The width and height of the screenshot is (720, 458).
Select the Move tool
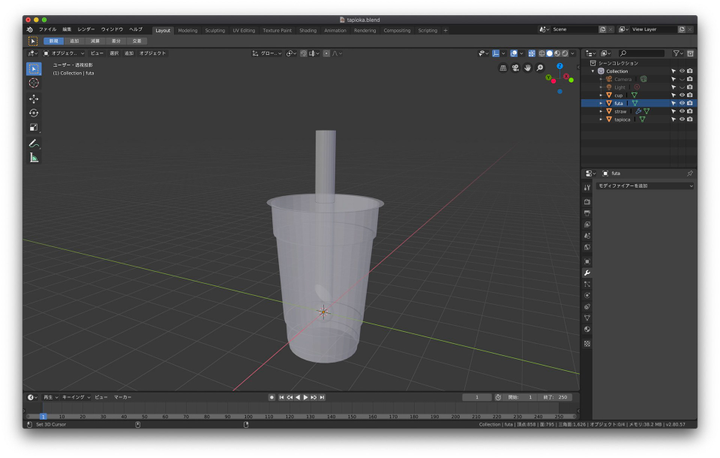tap(34, 98)
